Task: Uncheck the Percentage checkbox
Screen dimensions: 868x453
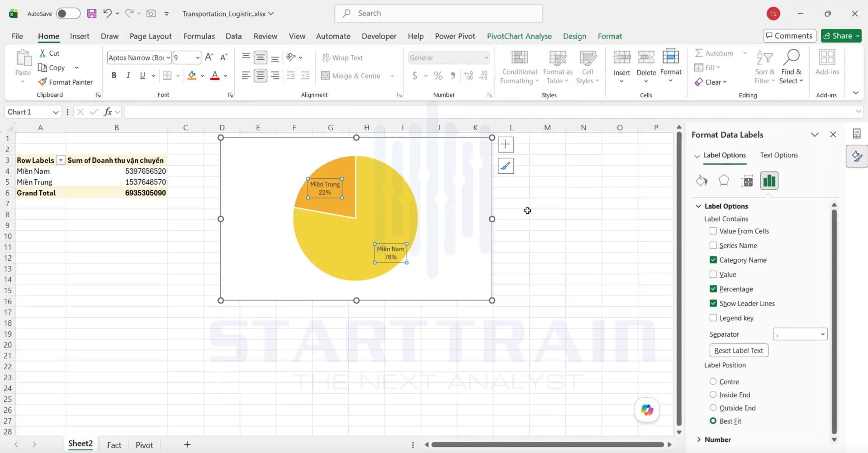Action: pyautogui.click(x=713, y=289)
